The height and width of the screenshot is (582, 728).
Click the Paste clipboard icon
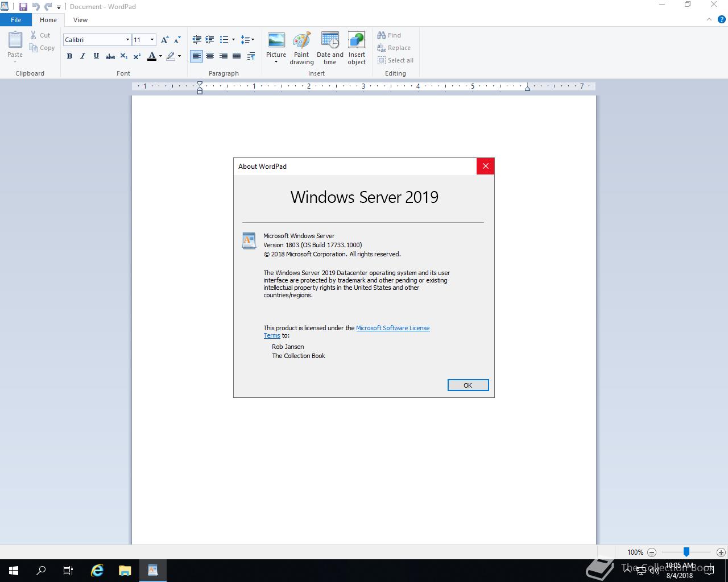[x=15, y=40]
